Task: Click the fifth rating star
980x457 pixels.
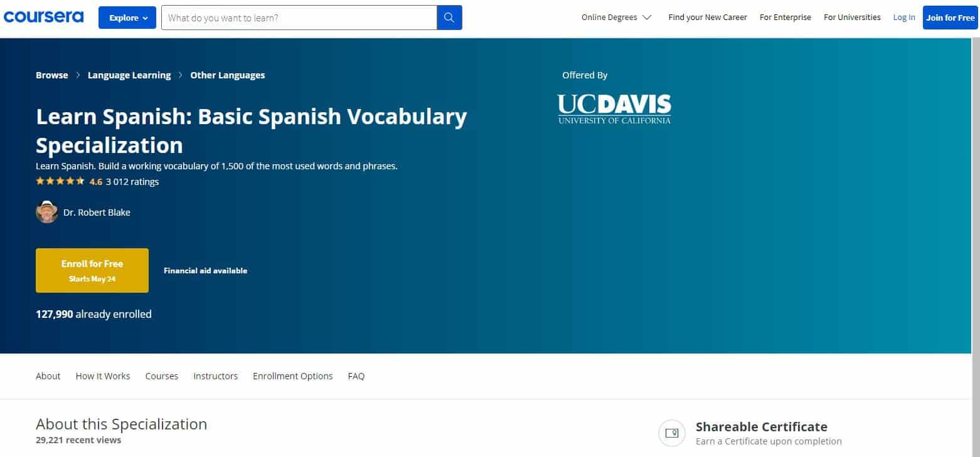Action: click(x=80, y=181)
